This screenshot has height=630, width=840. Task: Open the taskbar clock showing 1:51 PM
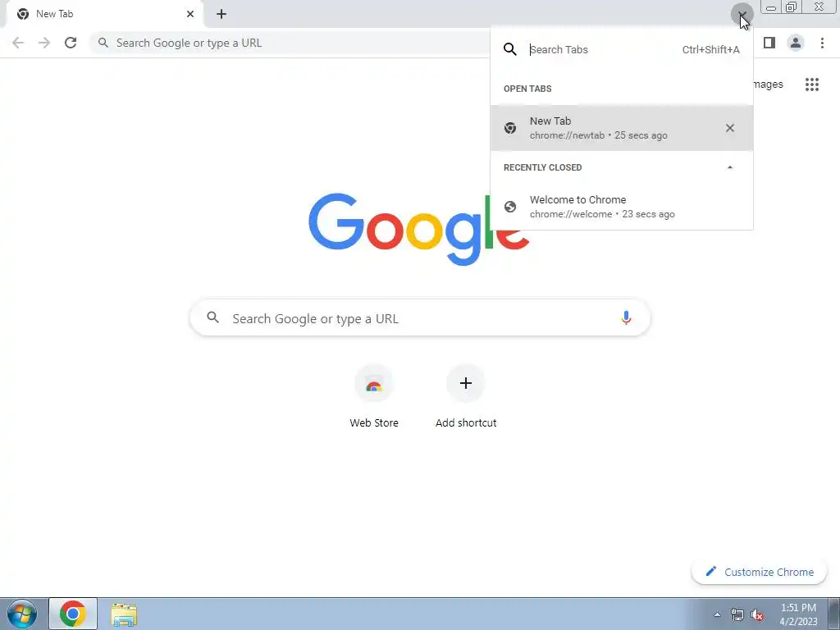pos(798,614)
